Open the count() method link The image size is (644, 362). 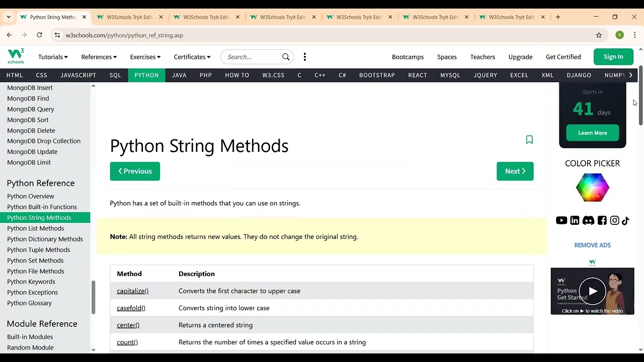pyautogui.click(x=127, y=342)
